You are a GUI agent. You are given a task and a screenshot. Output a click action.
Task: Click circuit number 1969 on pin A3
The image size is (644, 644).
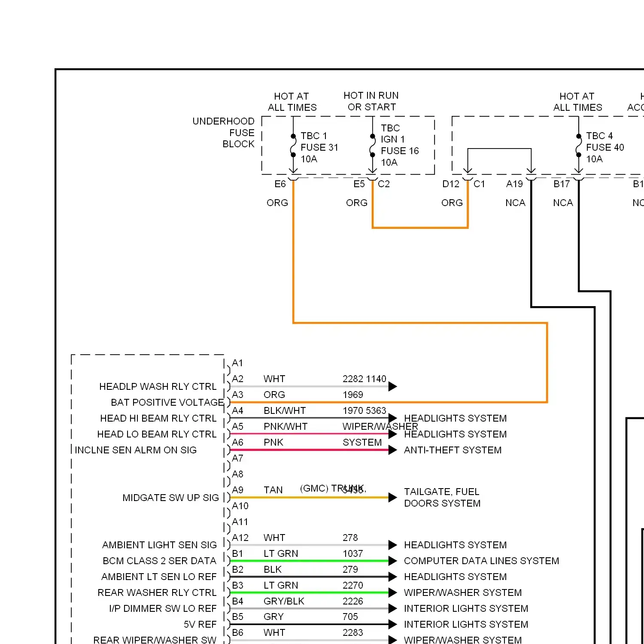pos(353,395)
